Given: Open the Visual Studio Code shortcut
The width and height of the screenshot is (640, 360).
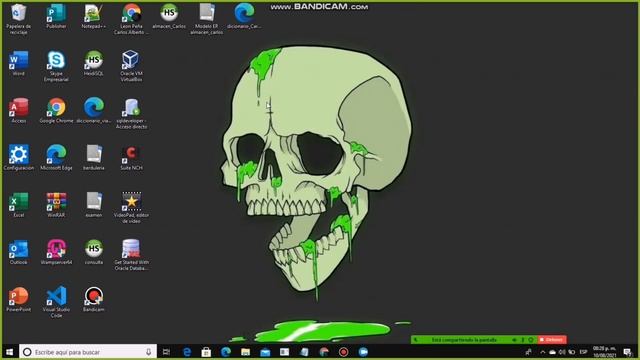Looking at the screenshot, I should [56, 302].
